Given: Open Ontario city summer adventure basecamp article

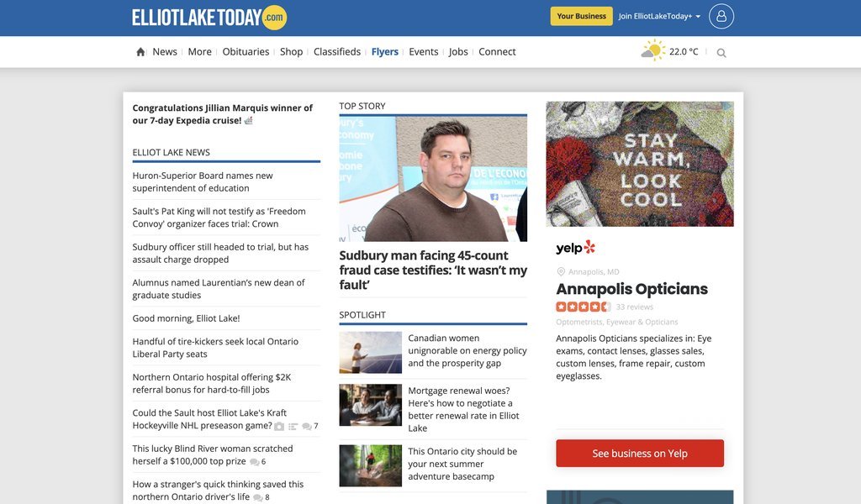Looking at the screenshot, I should coord(462,464).
